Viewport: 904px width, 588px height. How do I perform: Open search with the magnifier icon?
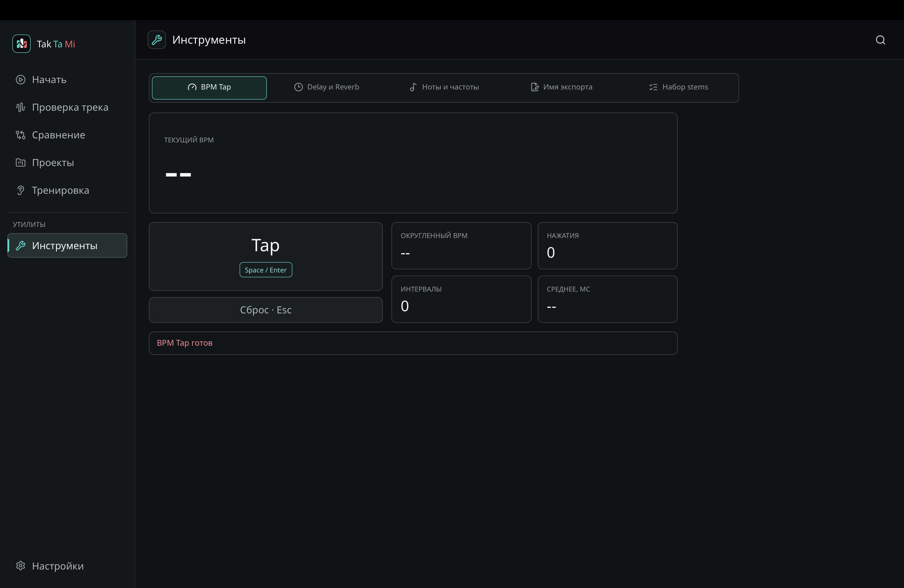click(880, 40)
